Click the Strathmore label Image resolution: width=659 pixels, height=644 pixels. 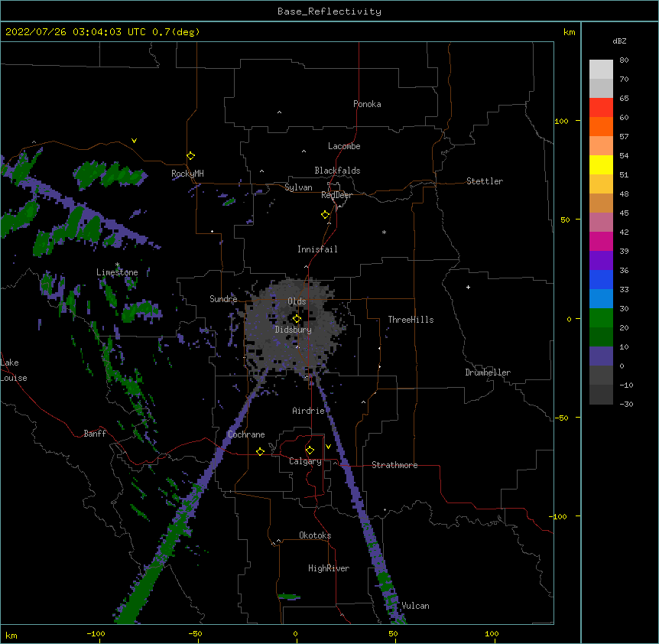(x=394, y=465)
